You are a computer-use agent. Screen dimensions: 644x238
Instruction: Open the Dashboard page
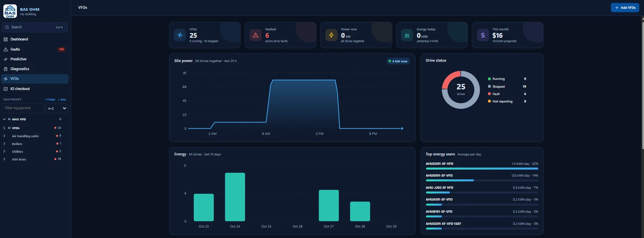tap(35, 39)
